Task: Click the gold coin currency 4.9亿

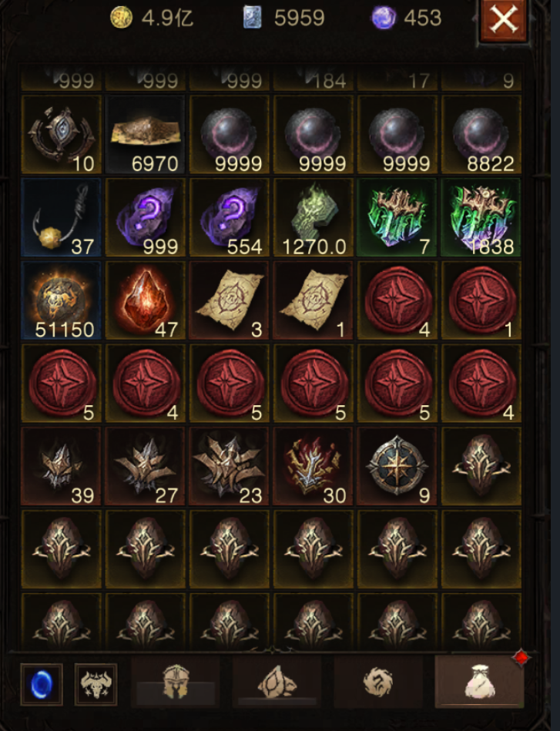Action: [152, 18]
